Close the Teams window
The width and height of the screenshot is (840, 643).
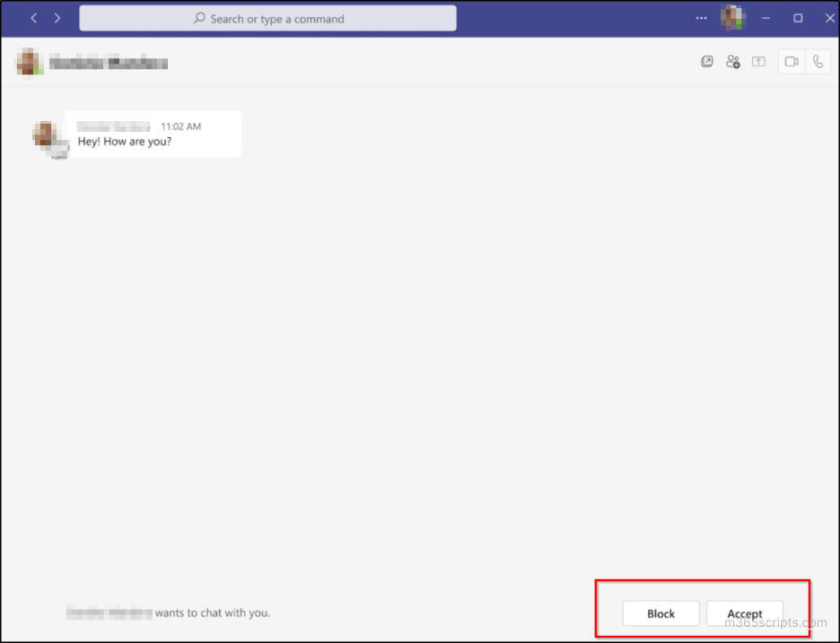click(830, 18)
